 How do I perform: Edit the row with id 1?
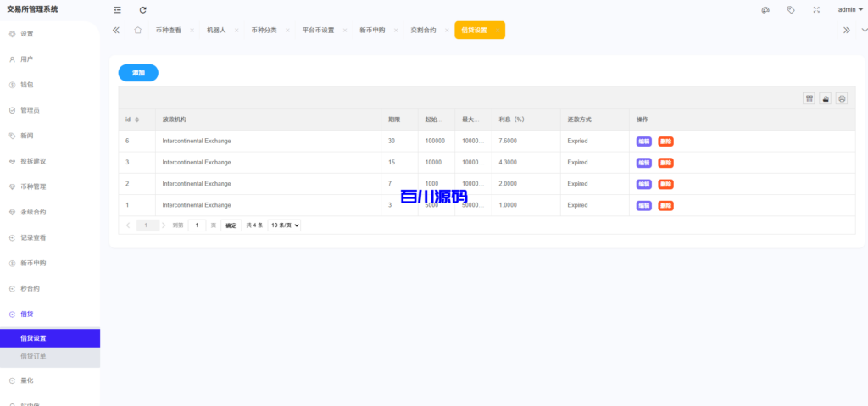click(644, 205)
